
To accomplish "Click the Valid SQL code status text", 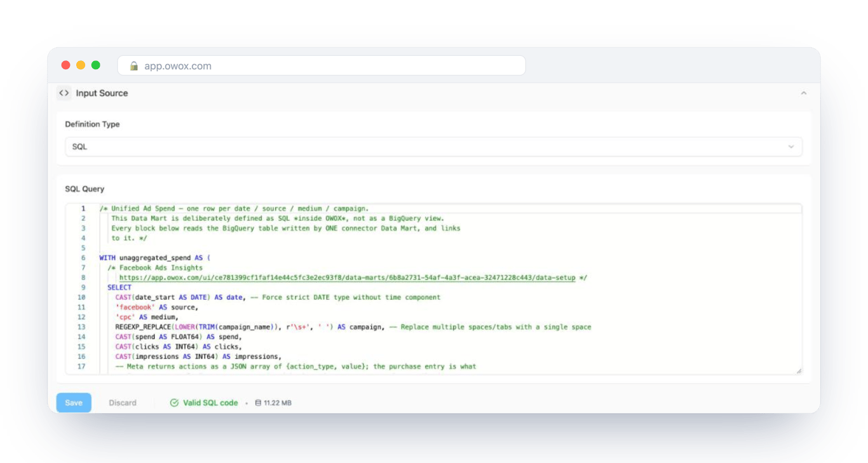I will [210, 403].
